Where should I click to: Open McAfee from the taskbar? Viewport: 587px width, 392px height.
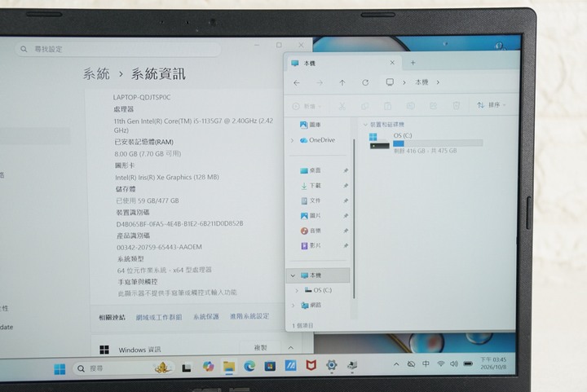click(x=311, y=365)
